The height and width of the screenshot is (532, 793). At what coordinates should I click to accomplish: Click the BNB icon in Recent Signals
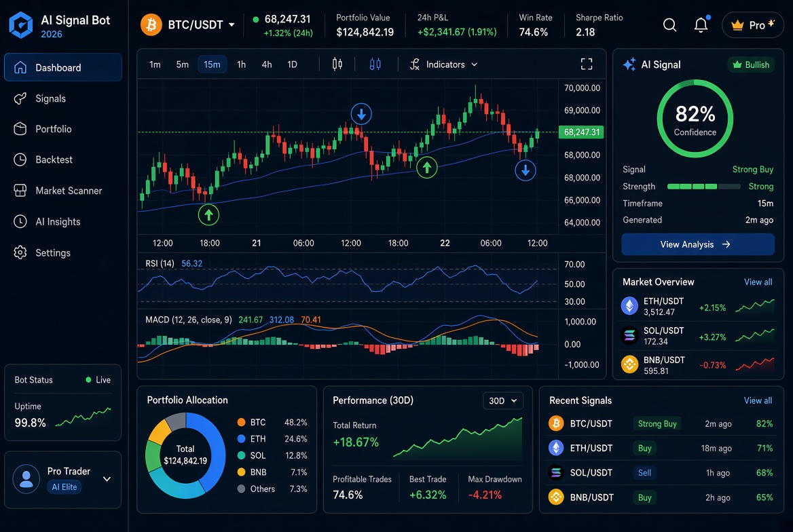click(x=556, y=497)
